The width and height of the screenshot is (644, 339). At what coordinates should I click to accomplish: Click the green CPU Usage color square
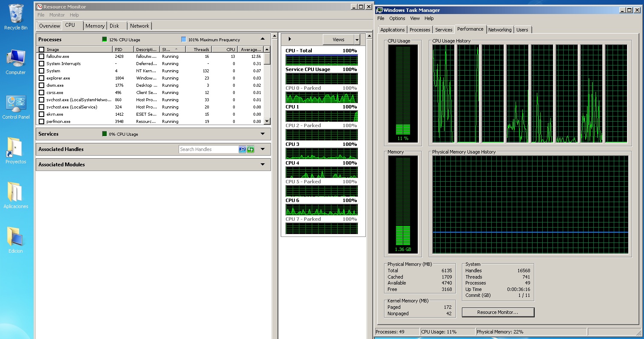[105, 40]
